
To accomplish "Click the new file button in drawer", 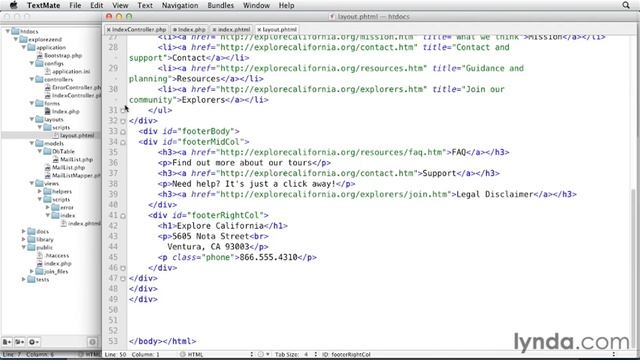I will coord(7,342).
